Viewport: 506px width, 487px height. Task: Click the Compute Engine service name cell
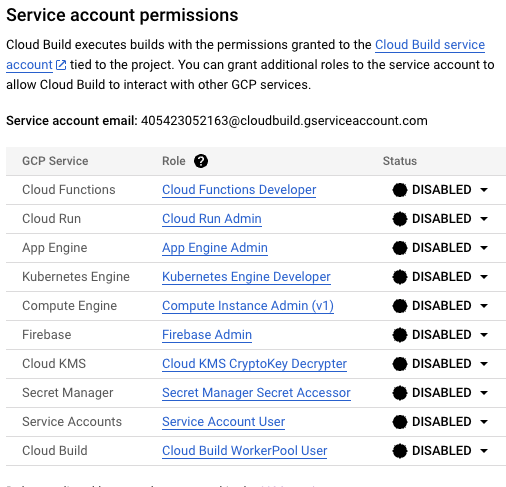[69, 306]
